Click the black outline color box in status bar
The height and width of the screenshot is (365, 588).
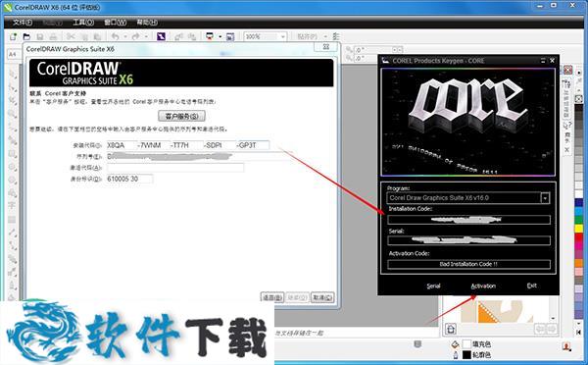[x=466, y=354]
